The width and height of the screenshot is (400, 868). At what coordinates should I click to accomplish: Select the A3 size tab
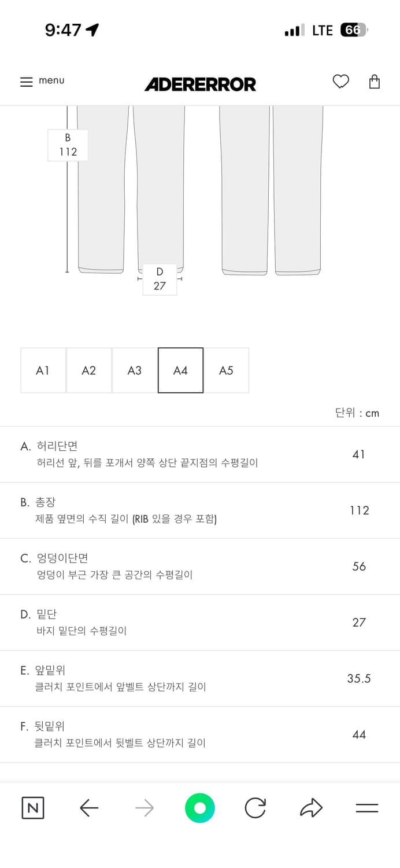click(x=135, y=370)
